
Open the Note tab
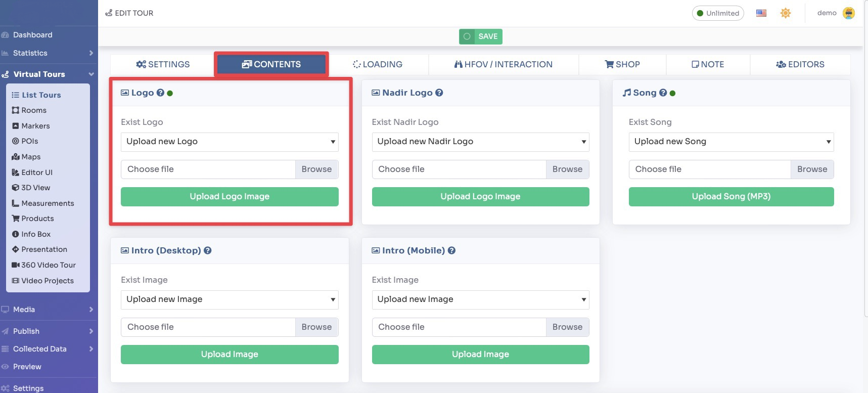[708, 64]
